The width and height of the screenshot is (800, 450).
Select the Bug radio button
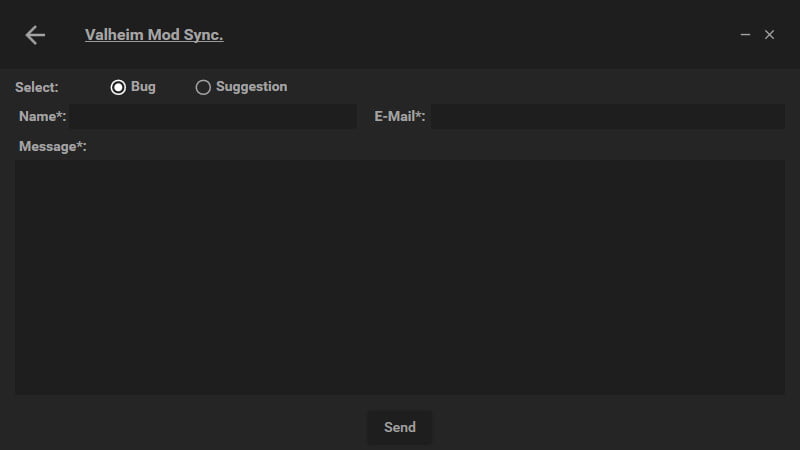click(x=118, y=87)
